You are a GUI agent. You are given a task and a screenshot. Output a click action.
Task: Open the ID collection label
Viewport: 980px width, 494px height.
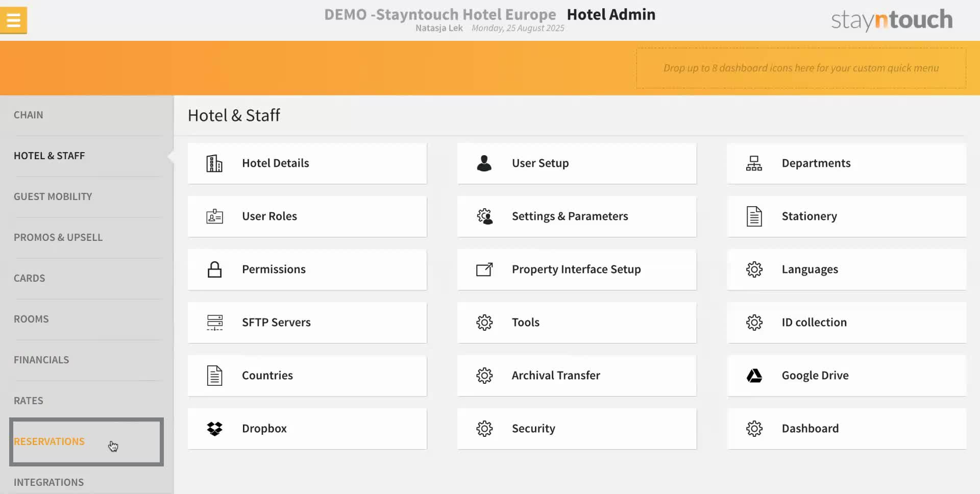(x=814, y=323)
